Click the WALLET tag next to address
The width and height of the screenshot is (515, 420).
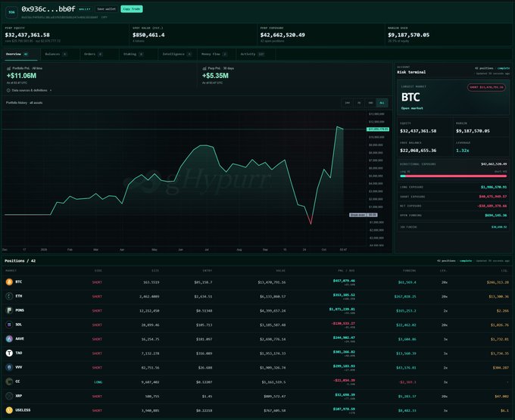click(84, 9)
